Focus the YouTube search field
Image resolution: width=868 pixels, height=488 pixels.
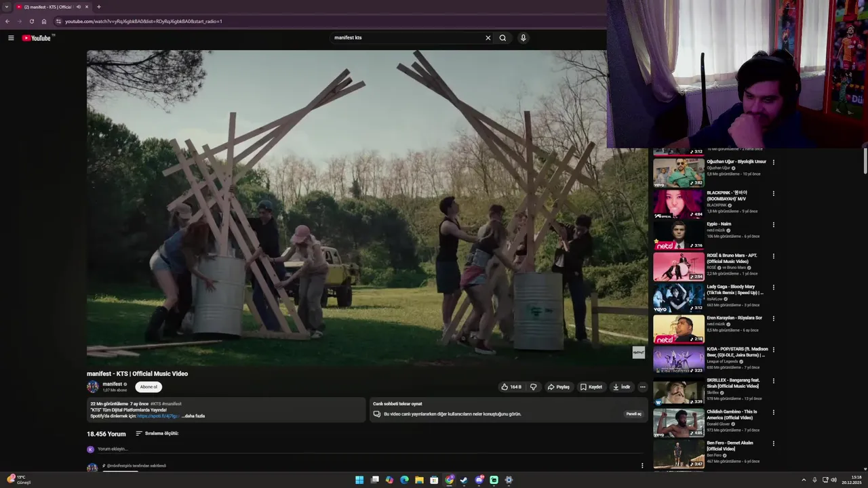coord(407,38)
